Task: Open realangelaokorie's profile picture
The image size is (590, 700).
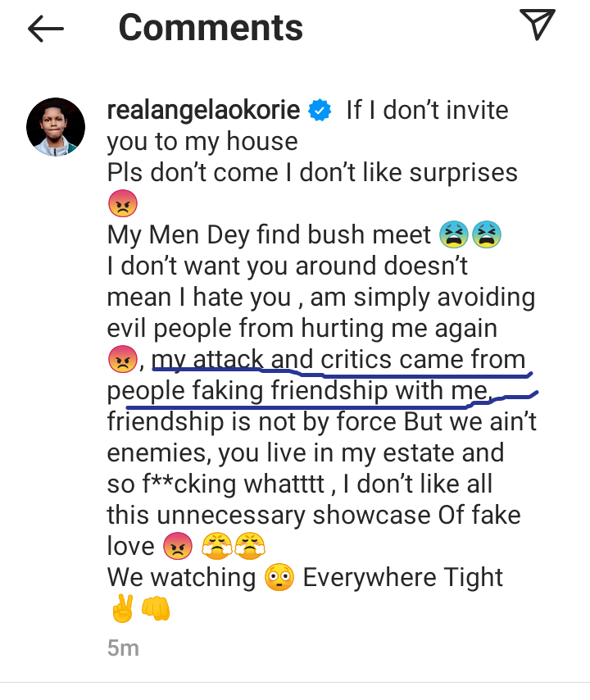Action: [56, 127]
